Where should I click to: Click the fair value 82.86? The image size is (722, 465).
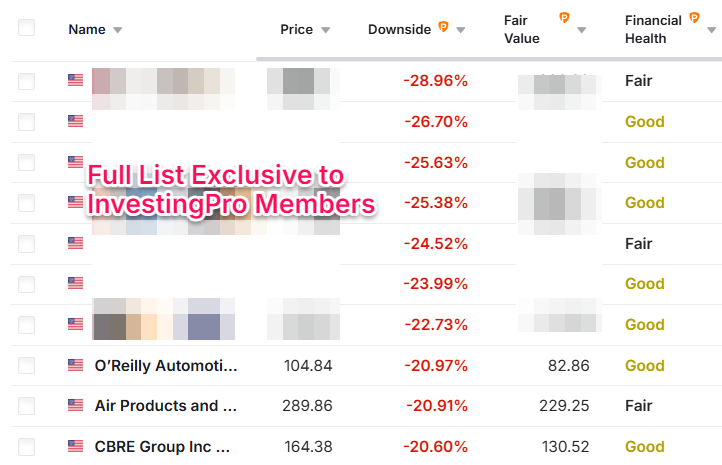coord(569,366)
